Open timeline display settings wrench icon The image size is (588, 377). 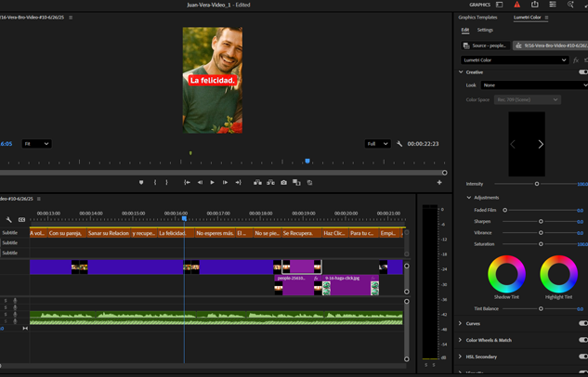9,220
